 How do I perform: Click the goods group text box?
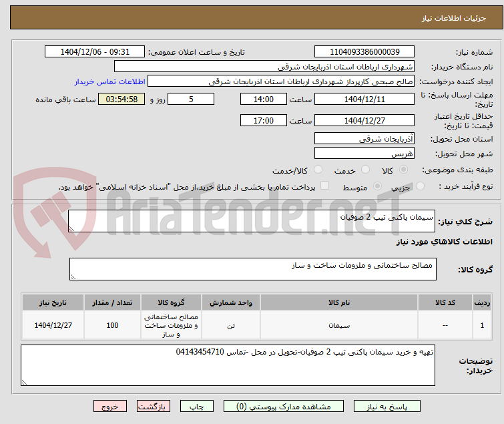[x=252, y=268]
